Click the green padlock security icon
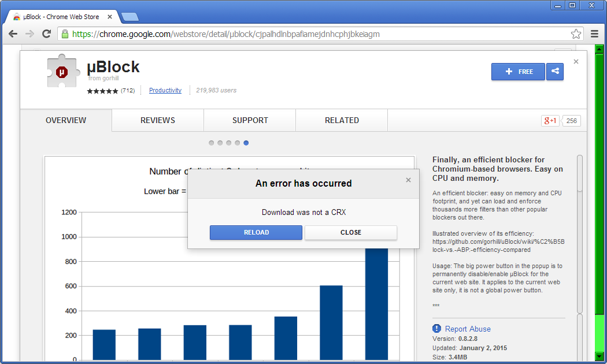Screen dimensions: 607x364 pyautogui.click(x=65, y=34)
